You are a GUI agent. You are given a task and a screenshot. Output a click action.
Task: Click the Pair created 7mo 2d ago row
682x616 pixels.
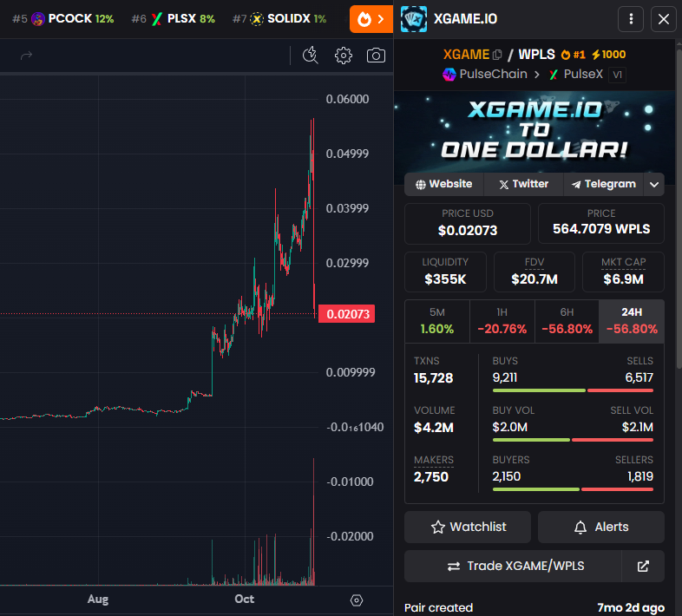[534, 607]
